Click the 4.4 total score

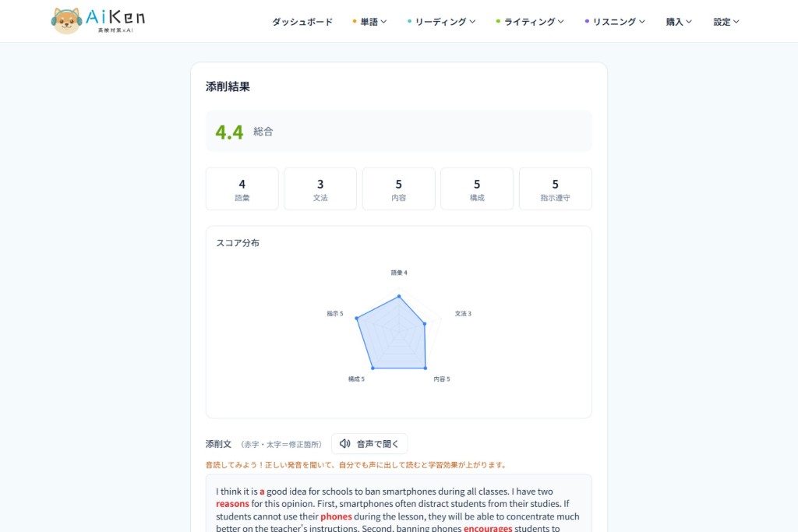[230, 132]
